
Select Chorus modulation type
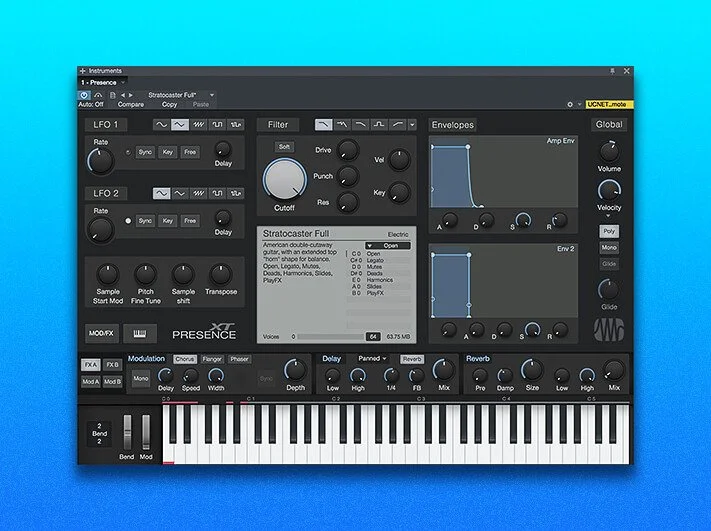point(185,359)
